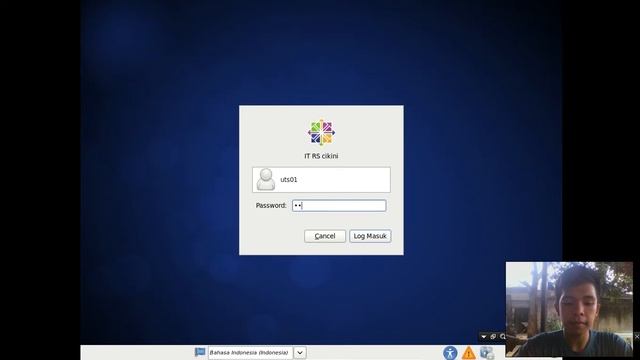Click the webcam video thumbnail
This screenshot has width=640, height=360.
click(x=569, y=309)
